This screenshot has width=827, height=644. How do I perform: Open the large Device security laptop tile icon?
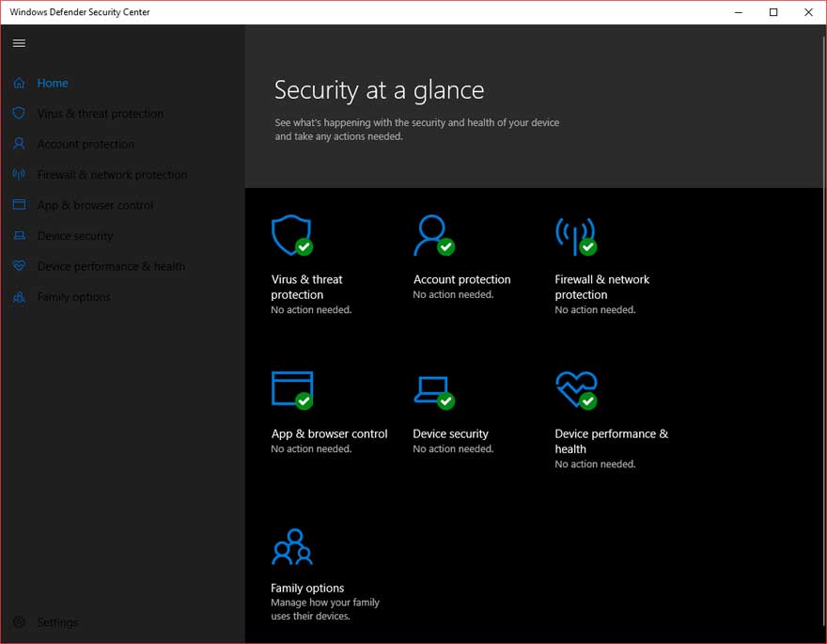(434, 392)
